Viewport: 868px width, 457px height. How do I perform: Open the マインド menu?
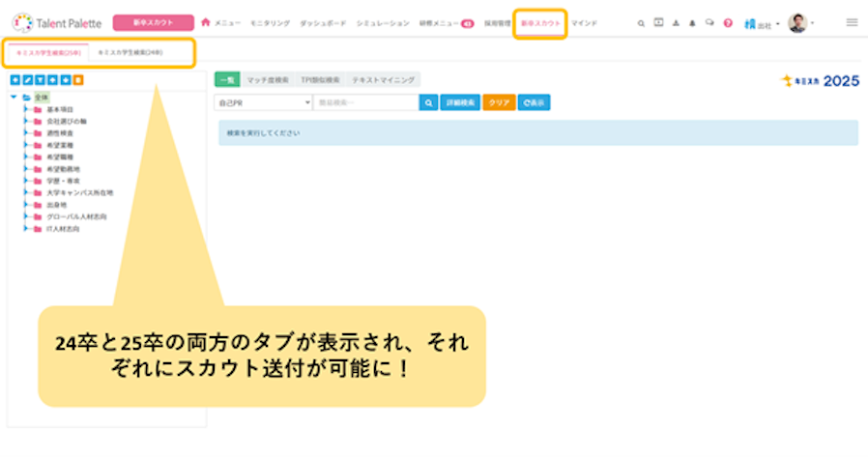click(x=584, y=23)
